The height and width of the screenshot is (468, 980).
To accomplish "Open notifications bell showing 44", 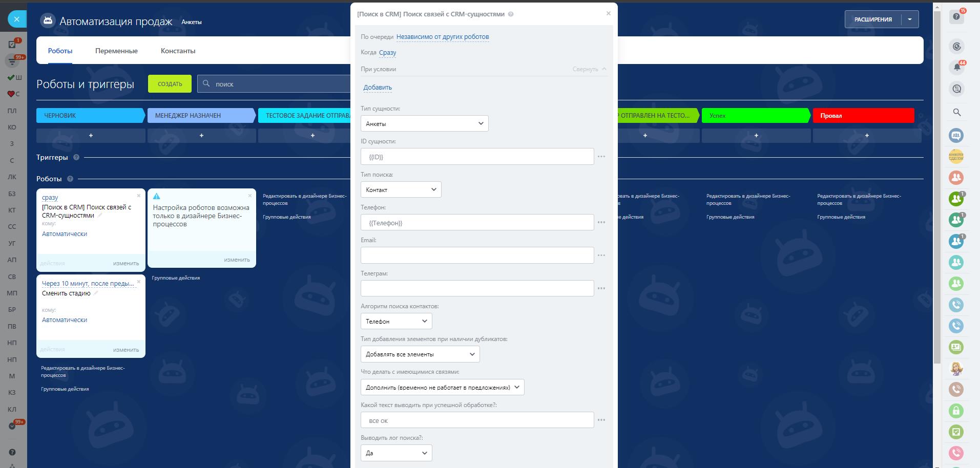I will pos(956,67).
